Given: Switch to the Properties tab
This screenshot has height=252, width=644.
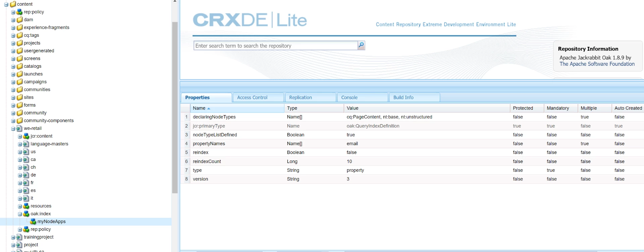Looking at the screenshot, I should point(206,97).
